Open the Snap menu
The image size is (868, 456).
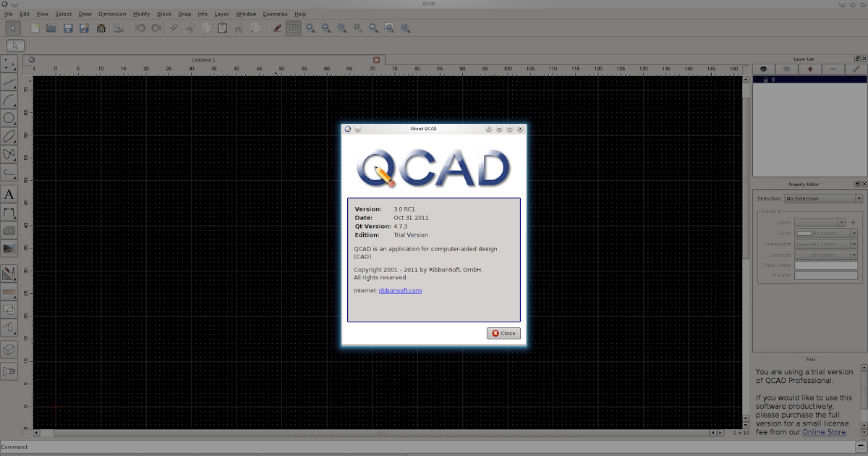tap(185, 14)
